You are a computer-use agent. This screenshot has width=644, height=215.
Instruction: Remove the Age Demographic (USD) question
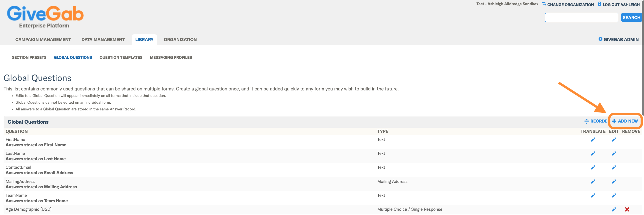(x=627, y=209)
